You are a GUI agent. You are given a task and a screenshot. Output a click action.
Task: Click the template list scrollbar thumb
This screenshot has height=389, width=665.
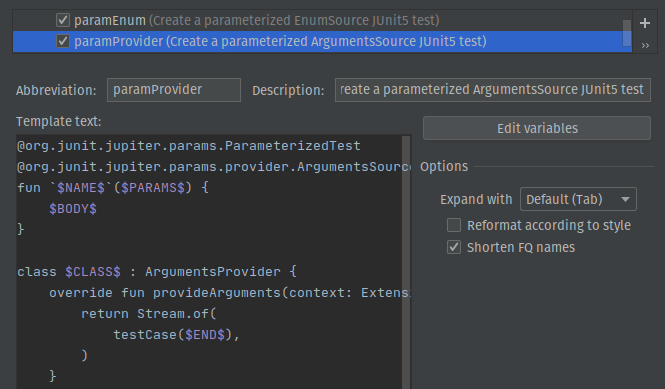point(627,33)
